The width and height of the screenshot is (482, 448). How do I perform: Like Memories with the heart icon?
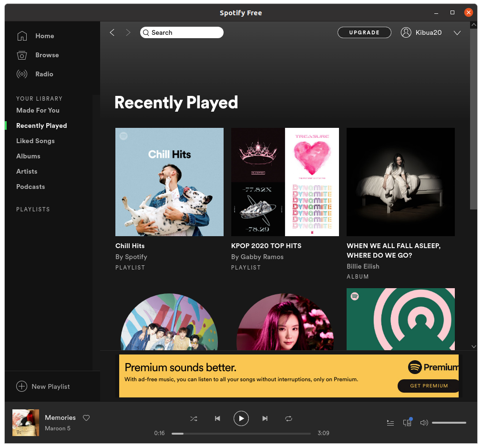tap(86, 418)
